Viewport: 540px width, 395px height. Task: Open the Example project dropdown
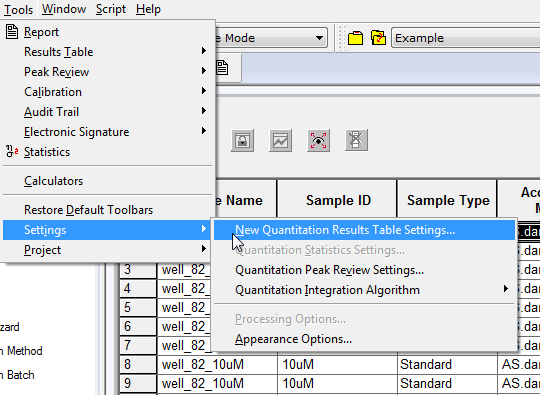(466, 38)
